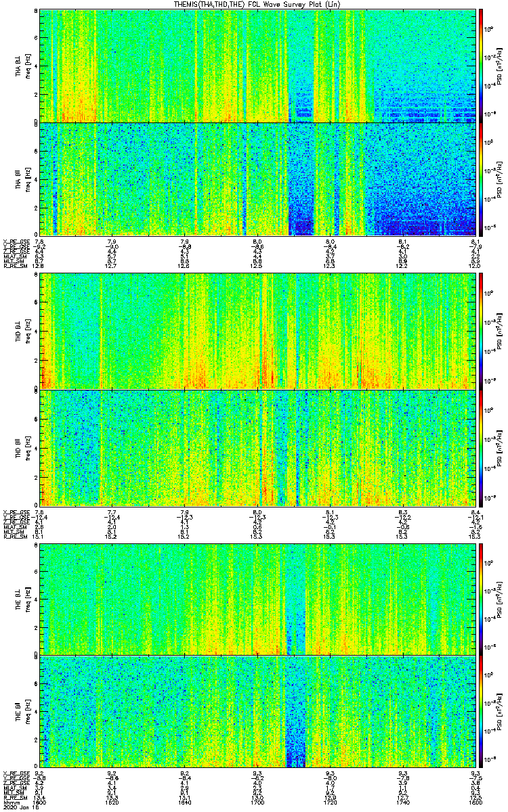Click the plot title THEMIS FGL Wave Survey Plot
Image resolution: width=508 pixels, height=812 pixels.
pos(258,4)
